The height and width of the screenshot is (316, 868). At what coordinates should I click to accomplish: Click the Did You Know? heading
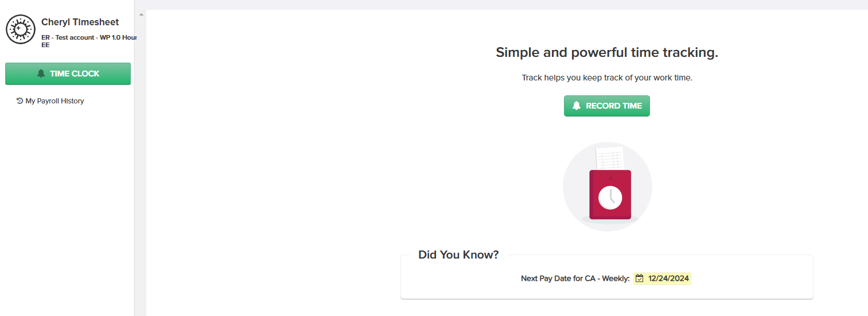click(x=458, y=255)
